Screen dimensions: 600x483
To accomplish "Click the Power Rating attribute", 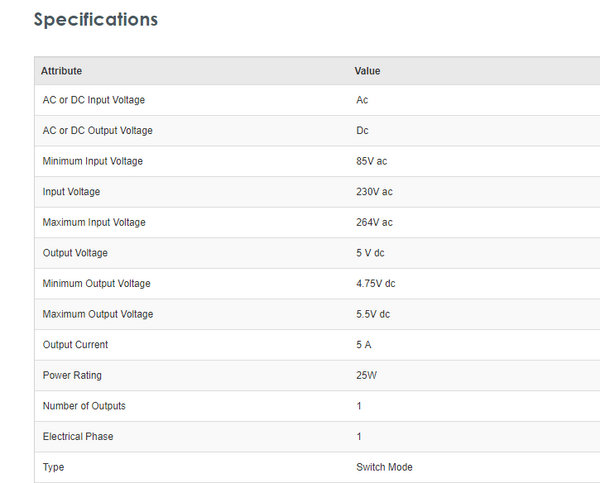I will 72,376.
